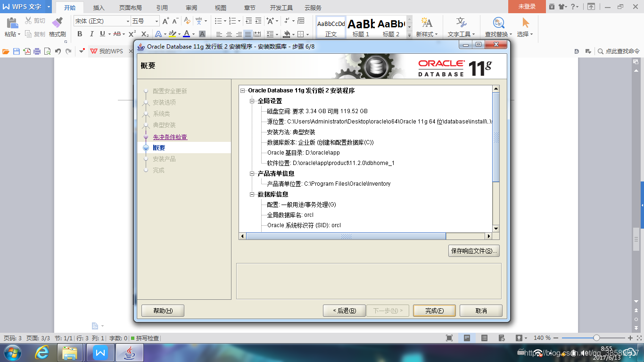Open the font color dropdown arrow
644x362 pixels.
194,34
